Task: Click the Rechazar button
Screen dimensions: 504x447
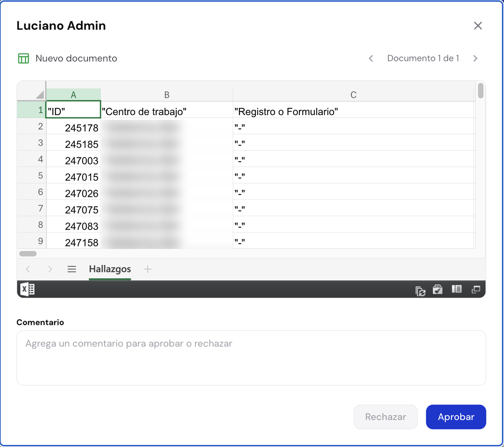Action: (386, 417)
